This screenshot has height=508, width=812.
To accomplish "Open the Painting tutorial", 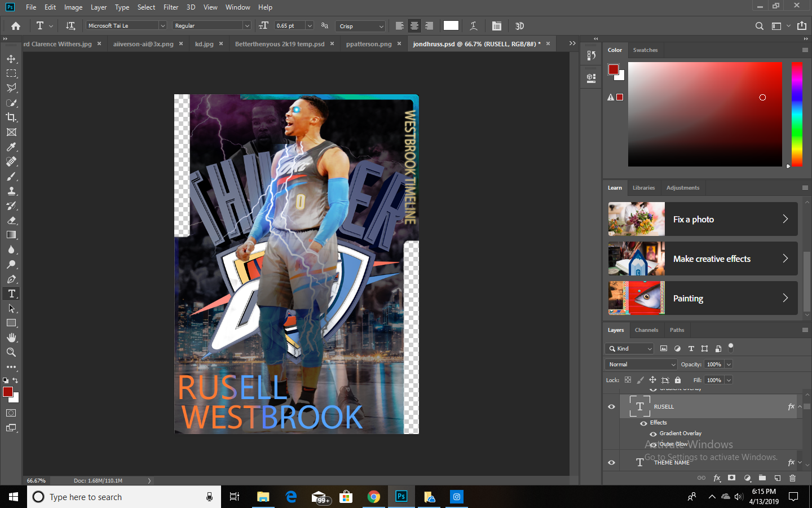I will coord(703,298).
